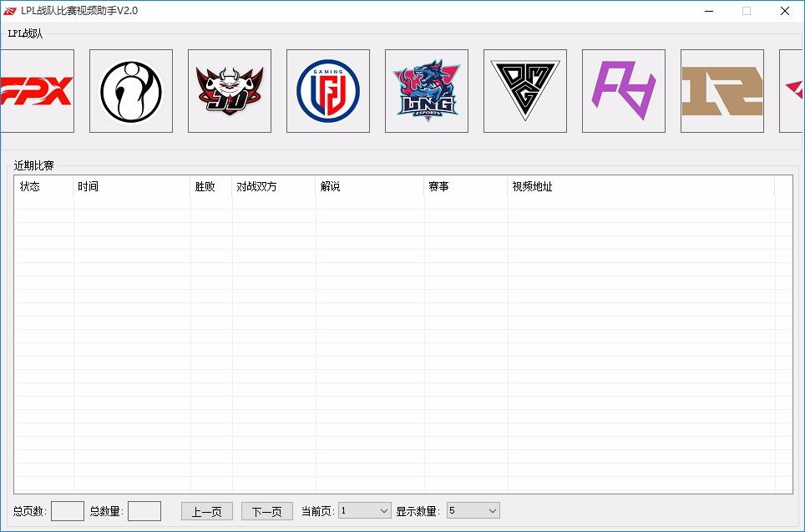Screen dimensions: 805x532
Task: Go to previous page with 上一页
Action: click(x=207, y=511)
